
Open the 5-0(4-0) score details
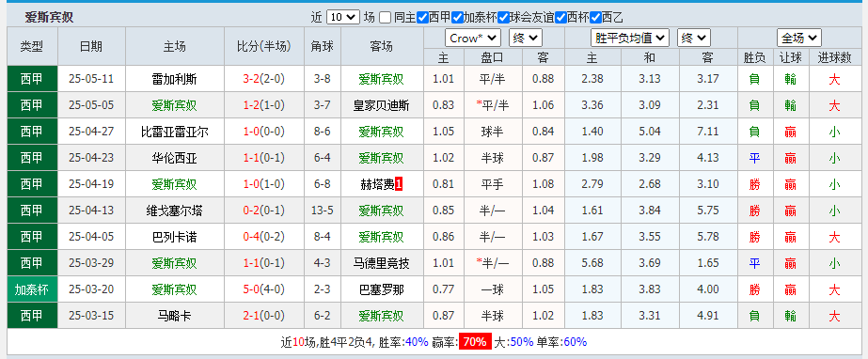264,289
